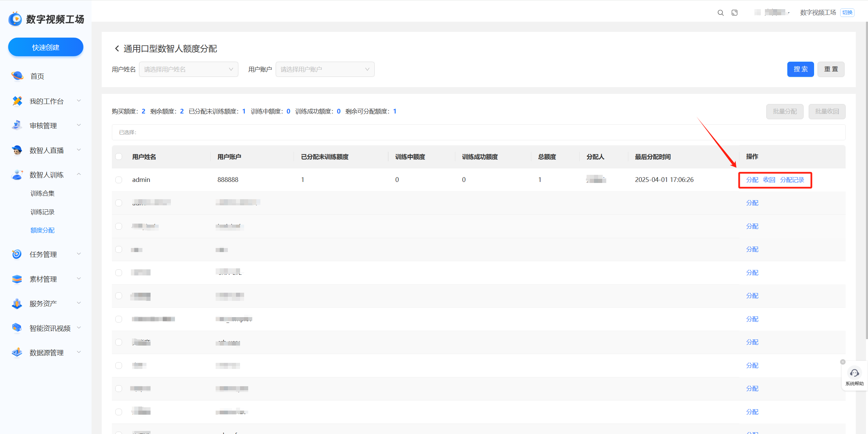Open 训练记录 in the sidebar
The image size is (868, 434).
tap(42, 212)
